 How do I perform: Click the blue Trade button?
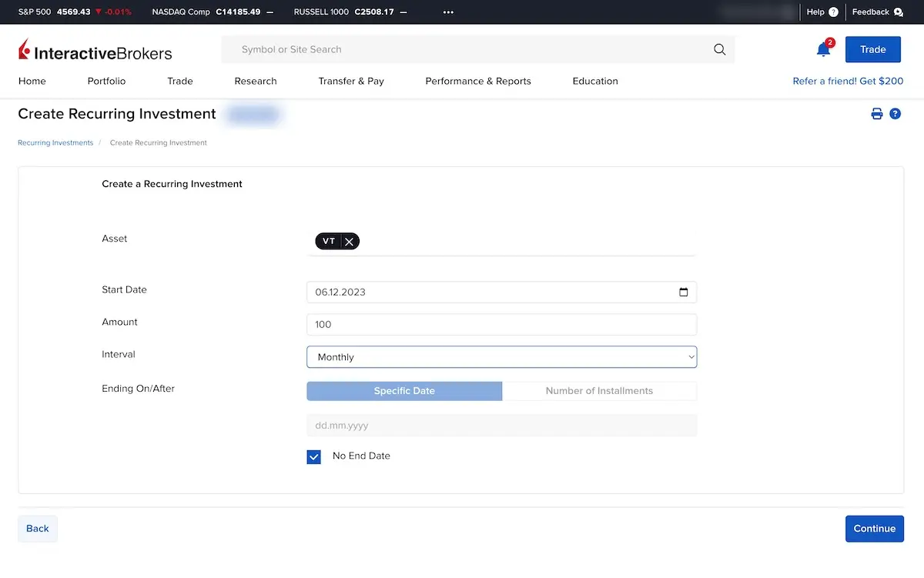click(873, 49)
